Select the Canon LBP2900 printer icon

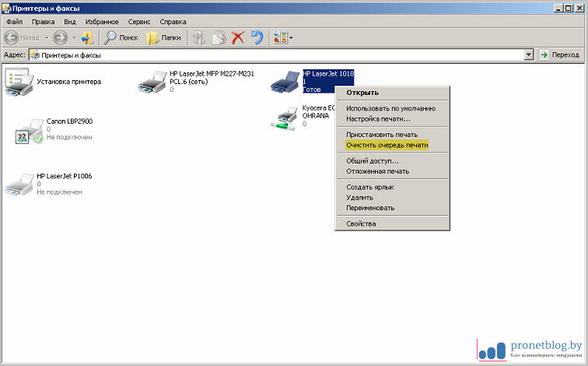pos(30,131)
